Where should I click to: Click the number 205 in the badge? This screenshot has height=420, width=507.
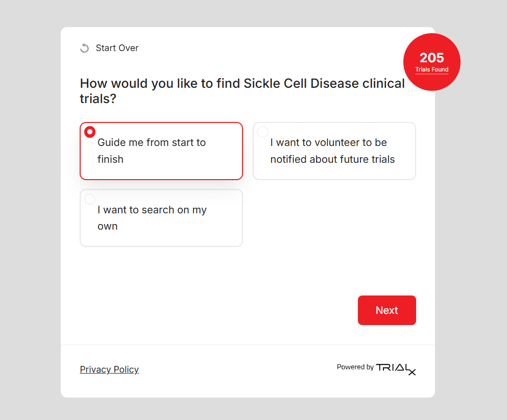coord(432,58)
